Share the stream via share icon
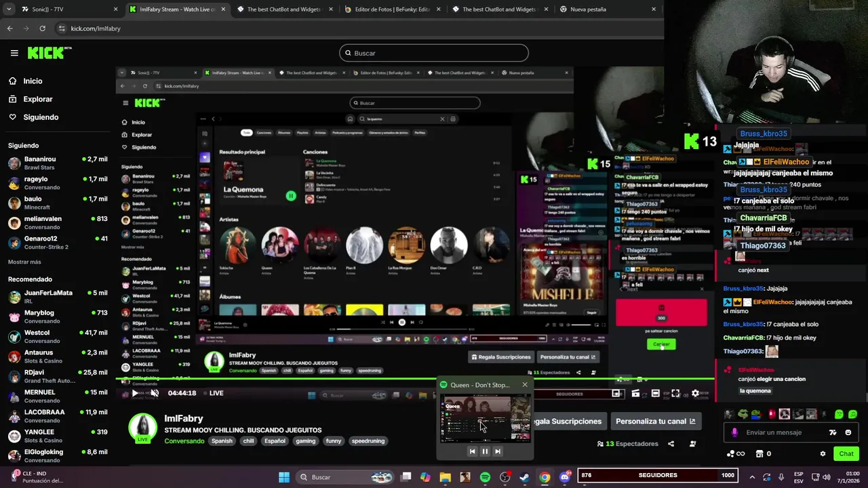 [x=671, y=444]
